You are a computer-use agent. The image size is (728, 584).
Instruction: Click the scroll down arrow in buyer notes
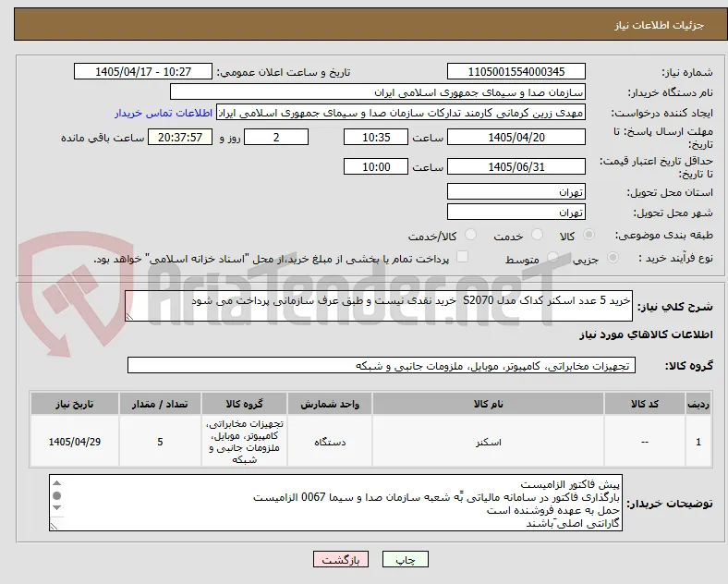coord(56,508)
